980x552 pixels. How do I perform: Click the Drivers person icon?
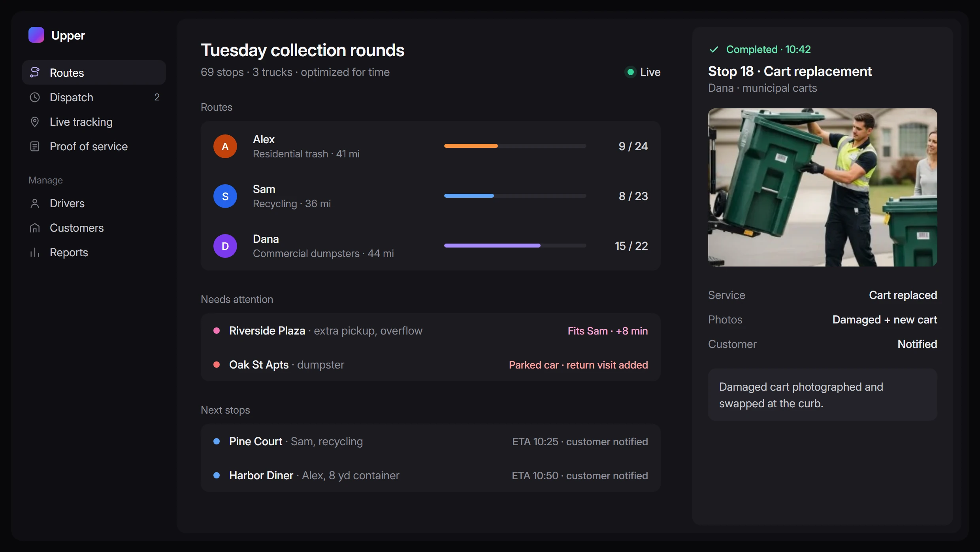[35, 203]
